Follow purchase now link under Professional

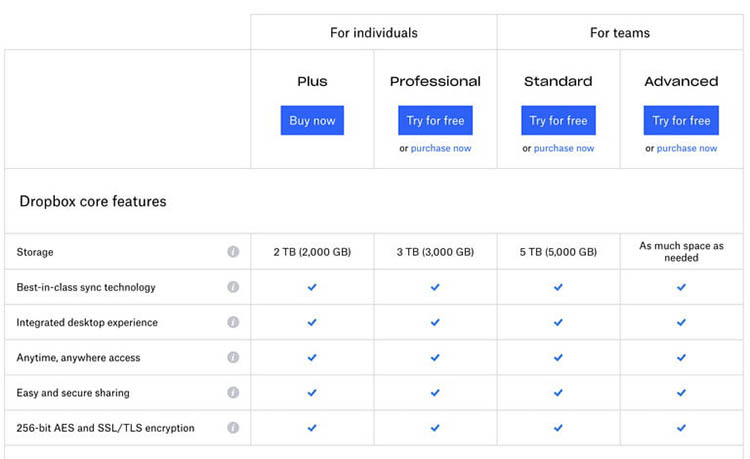pos(441,148)
